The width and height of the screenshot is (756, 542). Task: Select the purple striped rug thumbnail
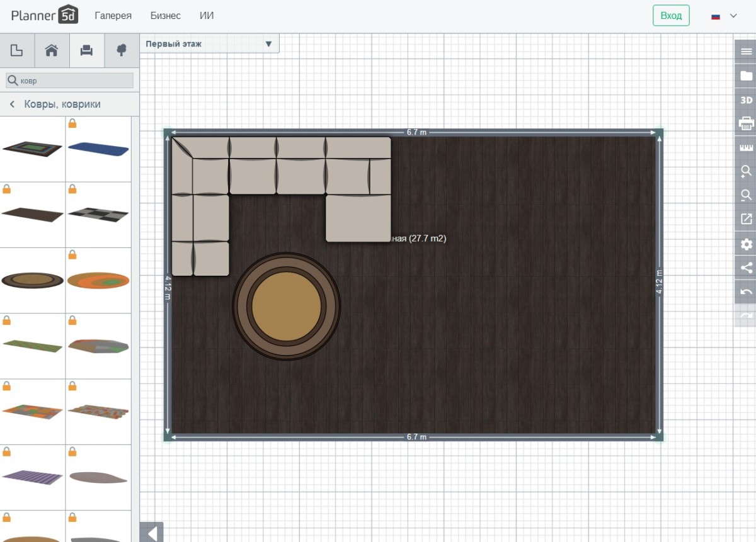coord(32,477)
